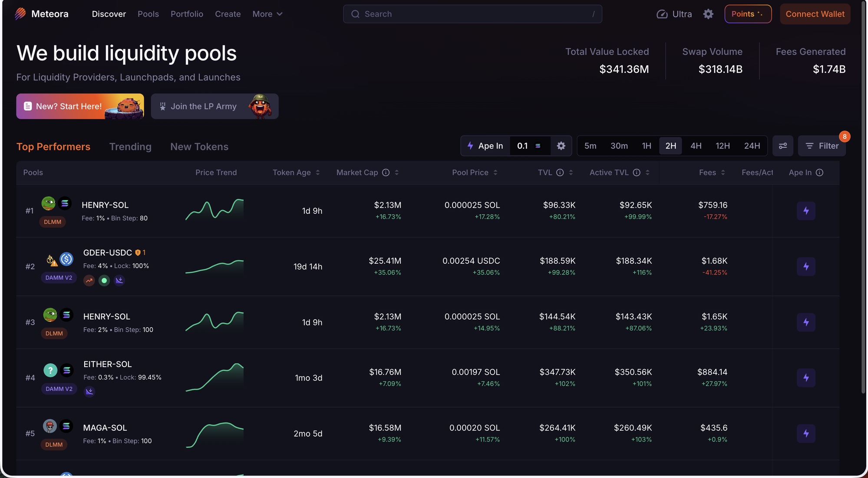
Task: Open the Filter options panel
Action: pos(822,146)
